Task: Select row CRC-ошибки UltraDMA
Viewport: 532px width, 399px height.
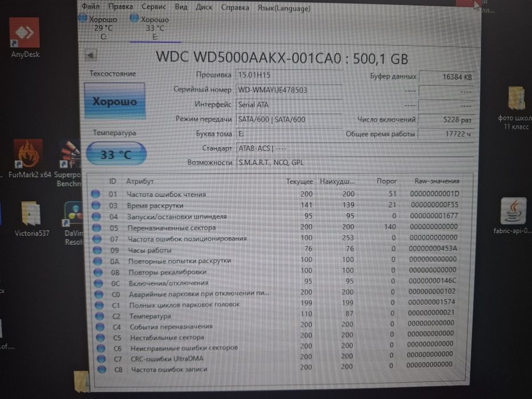Action: [275, 357]
